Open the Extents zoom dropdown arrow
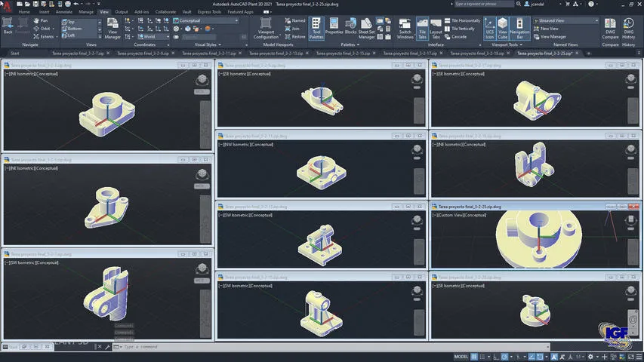Viewport: 644px width, 362px height. [x=57, y=37]
